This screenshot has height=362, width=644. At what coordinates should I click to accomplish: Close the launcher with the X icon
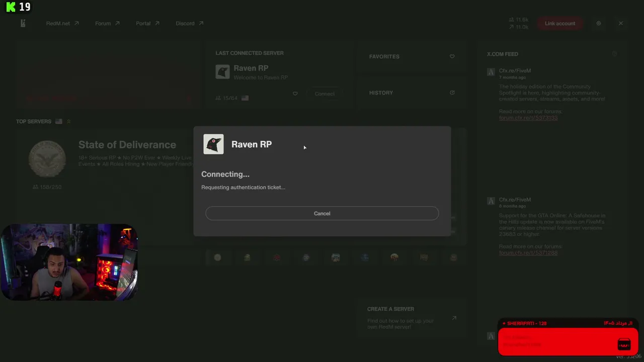click(621, 23)
